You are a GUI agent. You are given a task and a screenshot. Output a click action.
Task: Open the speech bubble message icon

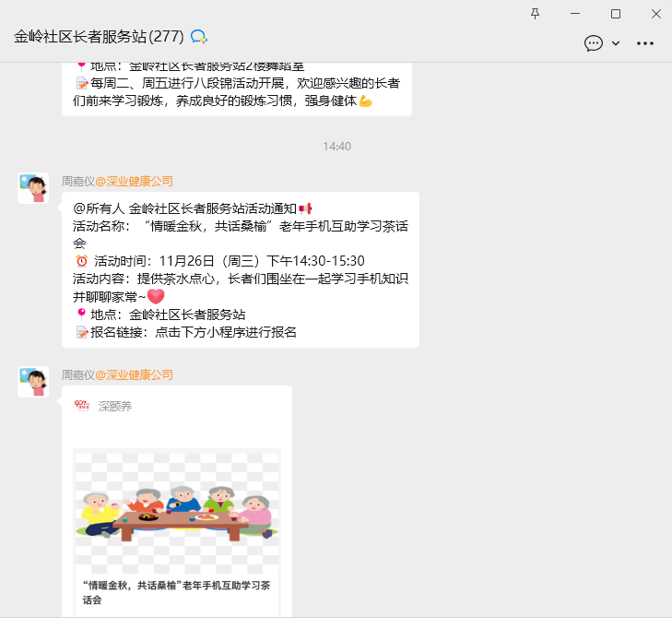click(x=594, y=43)
